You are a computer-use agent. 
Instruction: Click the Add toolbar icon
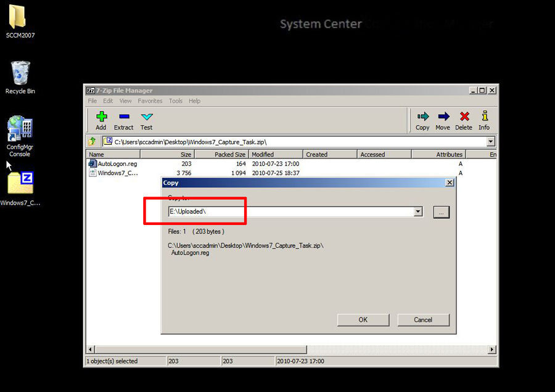tap(101, 116)
